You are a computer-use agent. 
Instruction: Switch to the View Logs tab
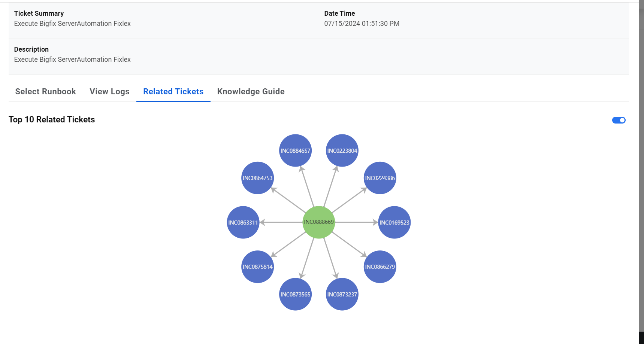tap(109, 92)
